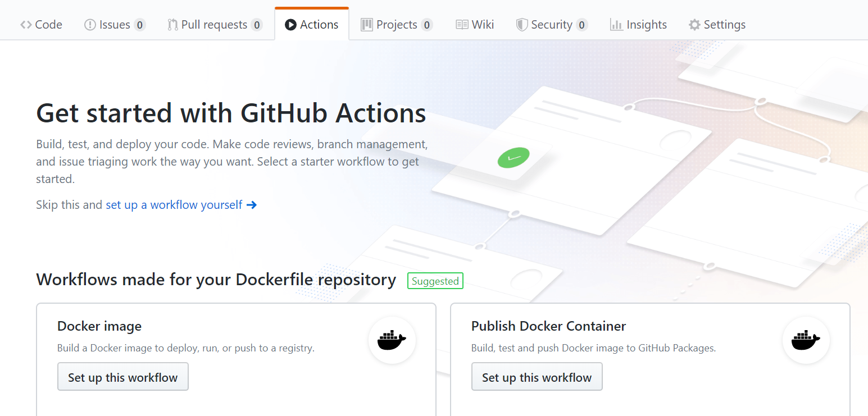The width and height of the screenshot is (868, 416).
Task: Click Docker whale icon on Docker image card
Action: pyautogui.click(x=392, y=340)
